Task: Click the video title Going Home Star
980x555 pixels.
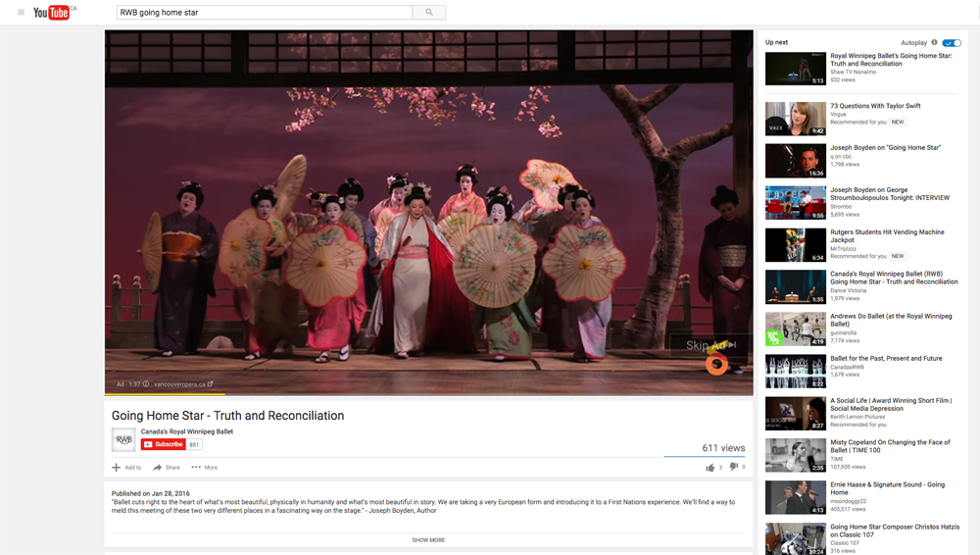Action: coord(227,416)
